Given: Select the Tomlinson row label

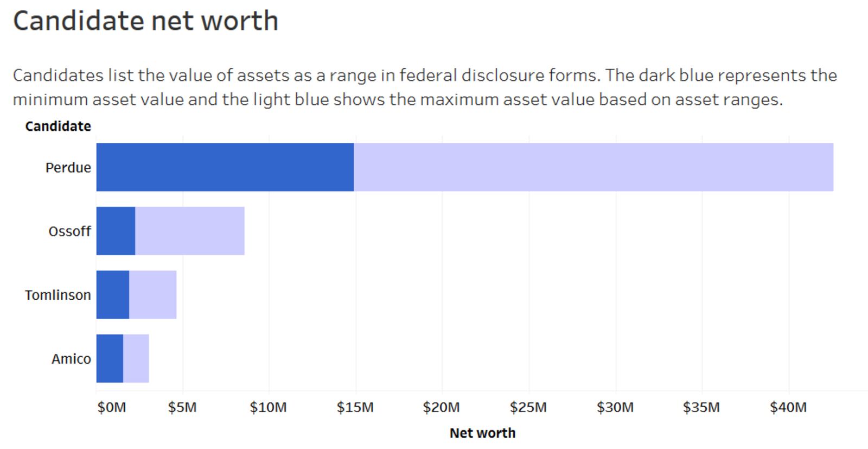Looking at the screenshot, I should tap(58, 295).
